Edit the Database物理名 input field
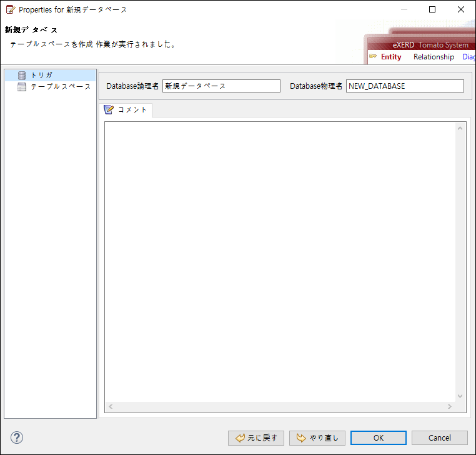The image size is (476, 455). click(x=405, y=86)
